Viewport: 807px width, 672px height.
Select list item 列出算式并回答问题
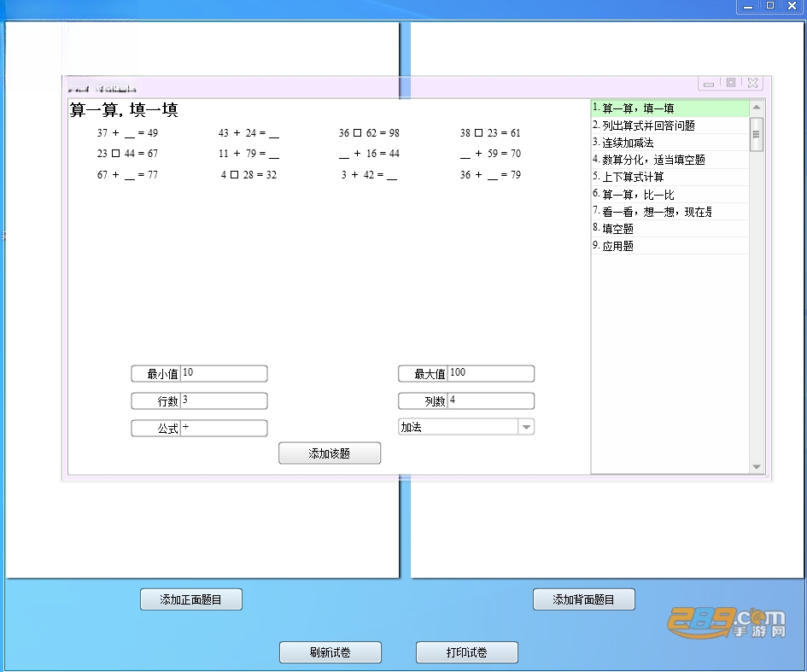coord(670,126)
